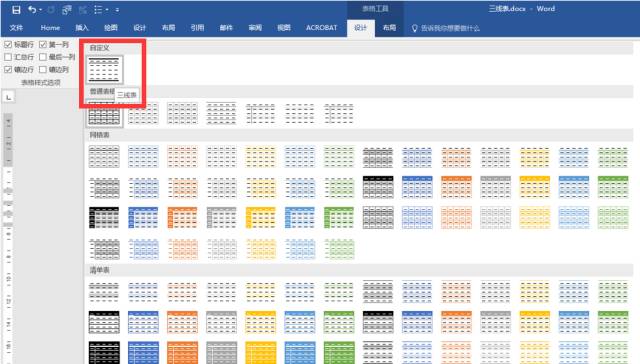Apply List Table 5 Dark solid blue style
This screenshot has height=364, width=640.
click(143, 353)
